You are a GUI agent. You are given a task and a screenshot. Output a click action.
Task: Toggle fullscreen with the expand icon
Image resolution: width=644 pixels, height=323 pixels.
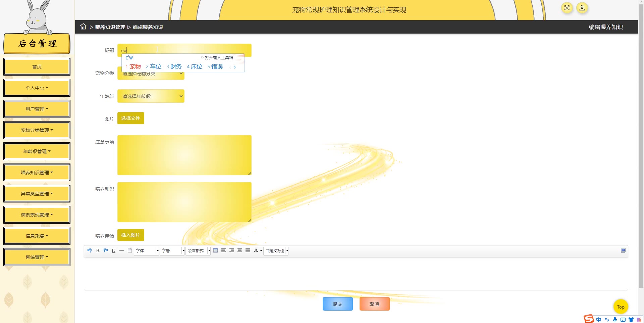click(x=567, y=8)
